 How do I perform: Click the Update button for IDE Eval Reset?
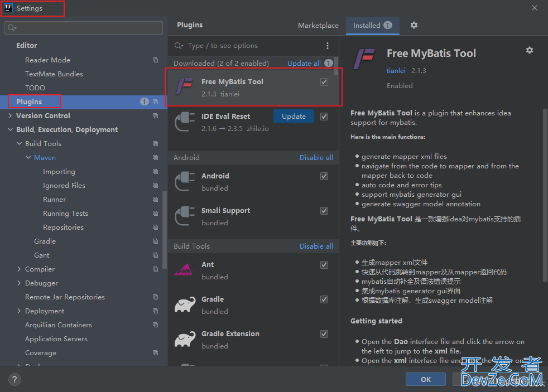(x=294, y=116)
